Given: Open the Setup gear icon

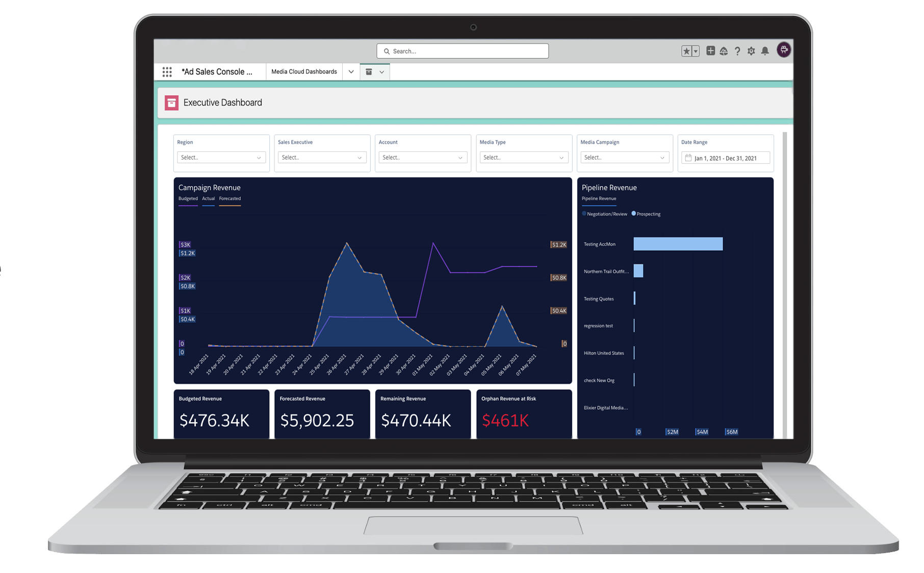Looking at the screenshot, I should (751, 51).
